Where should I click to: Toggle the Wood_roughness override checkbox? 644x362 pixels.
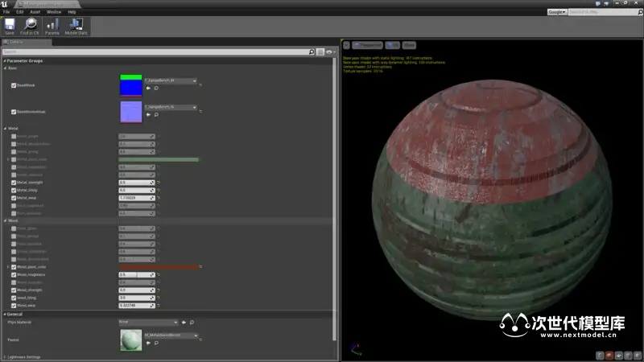click(x=14, y=275)
